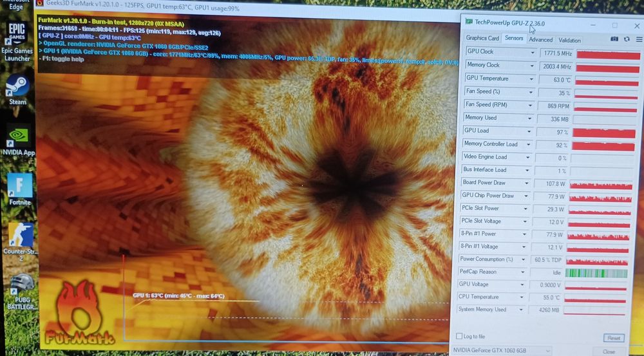Click the GPU Load red history graph
644x356 pixels.
(604, 133)
